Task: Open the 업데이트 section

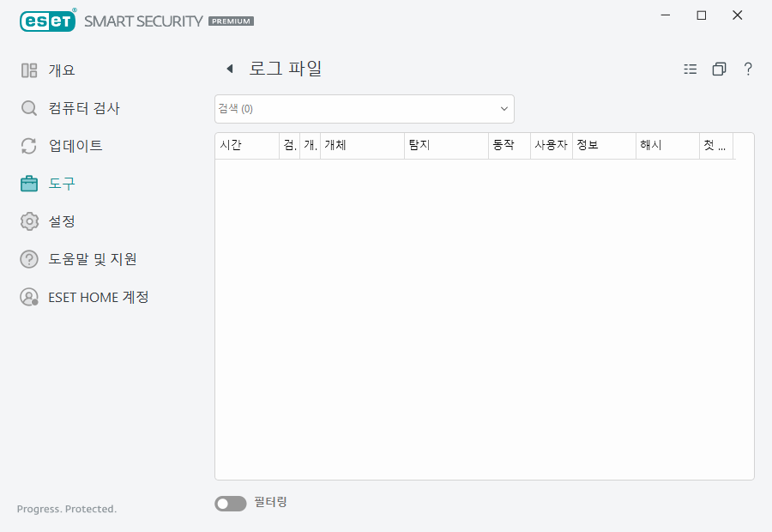Action: (x=75, y=146)
